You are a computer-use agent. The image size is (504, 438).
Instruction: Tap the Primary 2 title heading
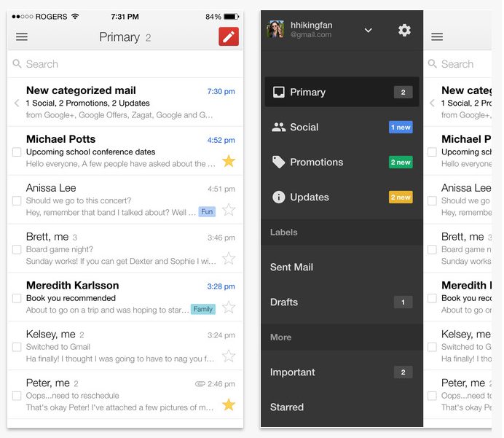click(125, 37)
